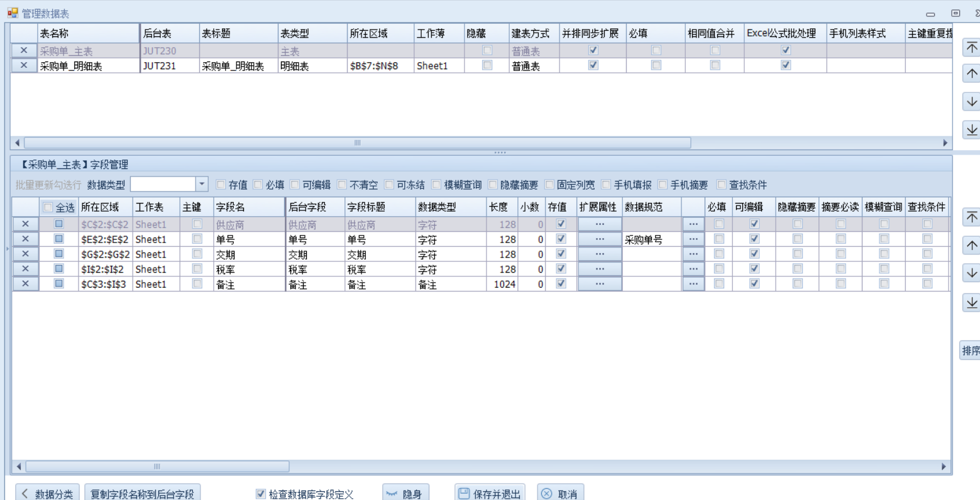Remove the 税率 field row using X
The height and width of the screenshot is (500, 980).
[x=25, y=269]
